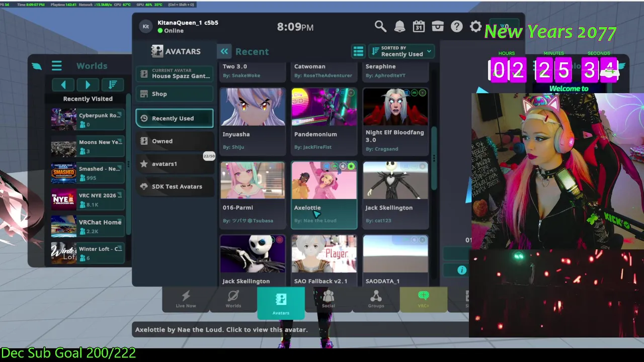Select the Seraphine avatar entry
This screenshot has height=362, width=644.
pyautogui.click(x=395, y=71)
